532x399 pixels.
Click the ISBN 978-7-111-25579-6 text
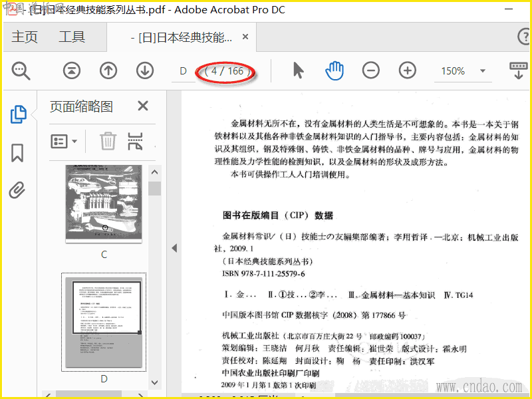point(263,273)
